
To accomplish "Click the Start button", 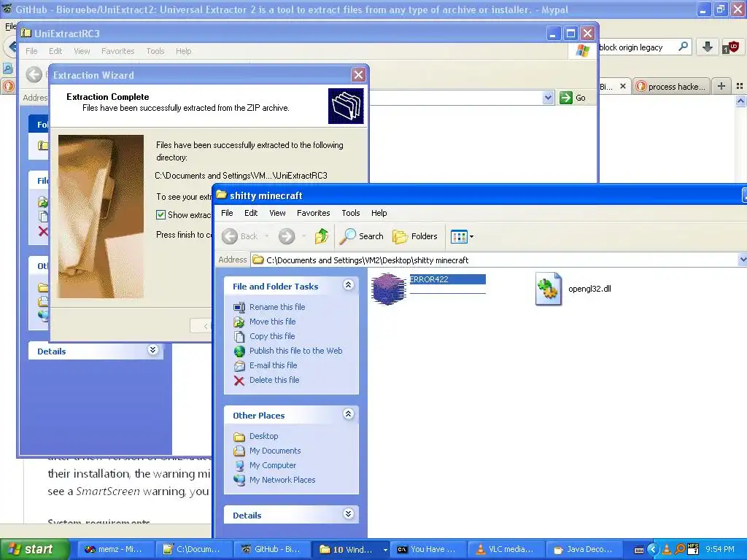I will tap(34, 549).
